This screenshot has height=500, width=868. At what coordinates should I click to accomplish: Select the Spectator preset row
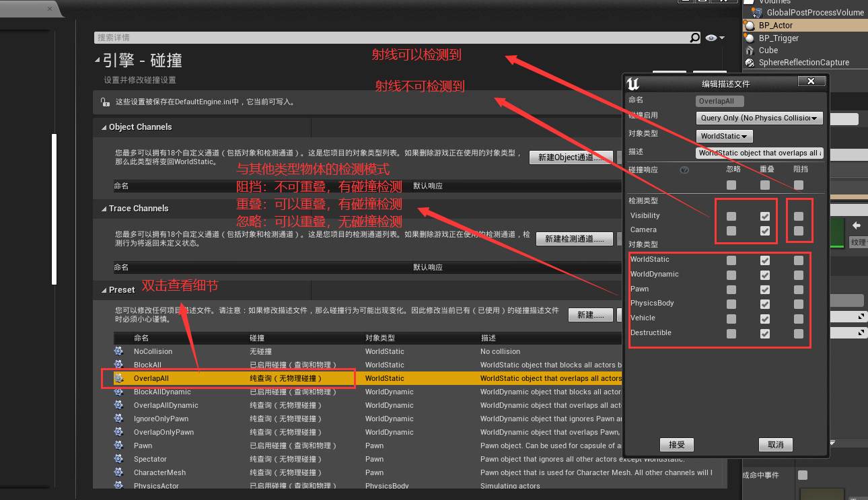tap(150, 459)
